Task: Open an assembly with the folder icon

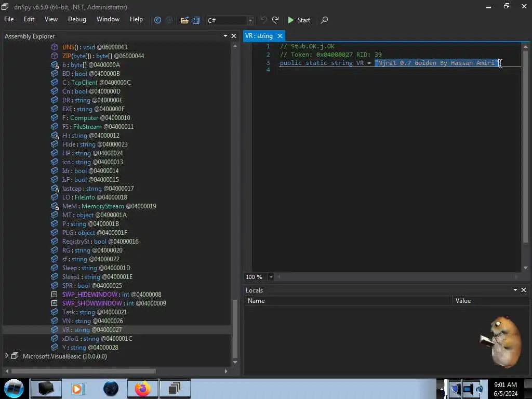Action: tap(184, 20)
